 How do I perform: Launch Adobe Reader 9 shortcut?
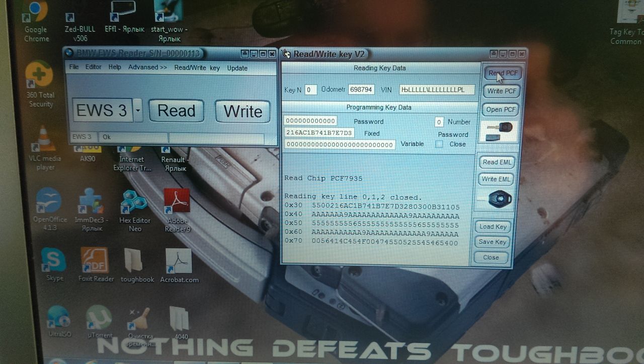point(178,210)
